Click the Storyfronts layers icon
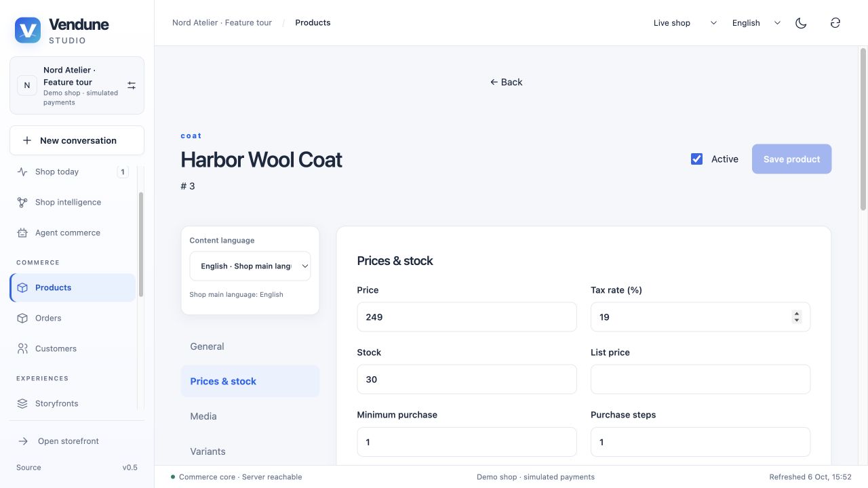868x488 pixels. point(22,403)
